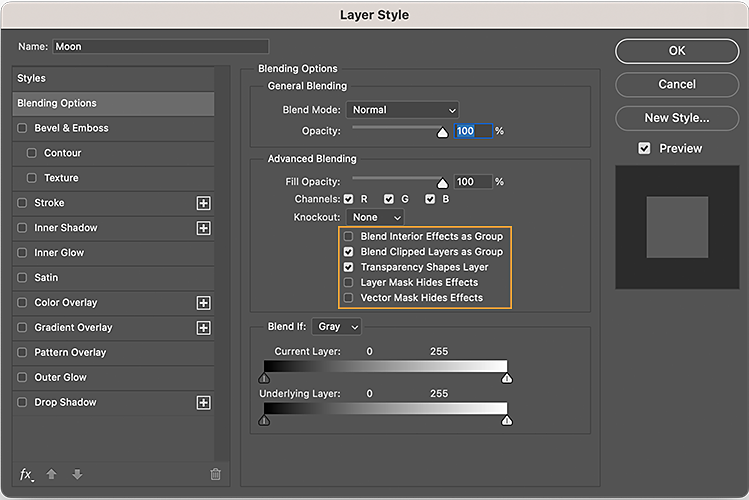Click the move effect up arrow
The width and height of the screenshot is (749, 500).
tap(54, 474)
